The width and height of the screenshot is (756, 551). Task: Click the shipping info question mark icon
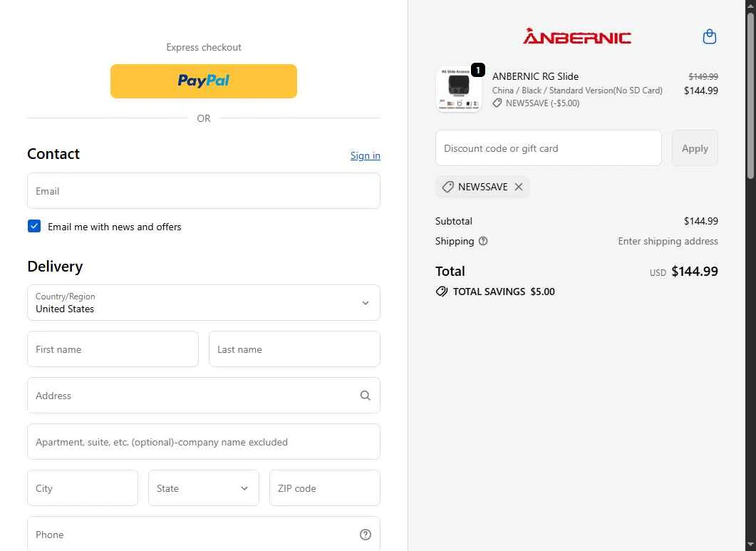[483, 241]
